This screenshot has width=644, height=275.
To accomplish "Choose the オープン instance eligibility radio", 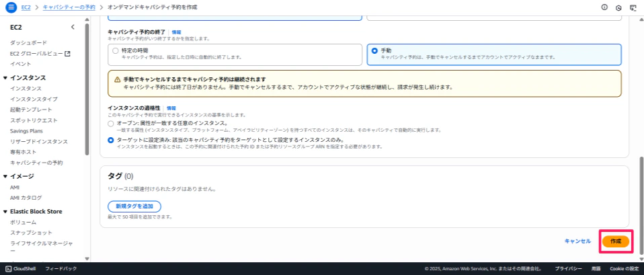I will pos(110,123).
